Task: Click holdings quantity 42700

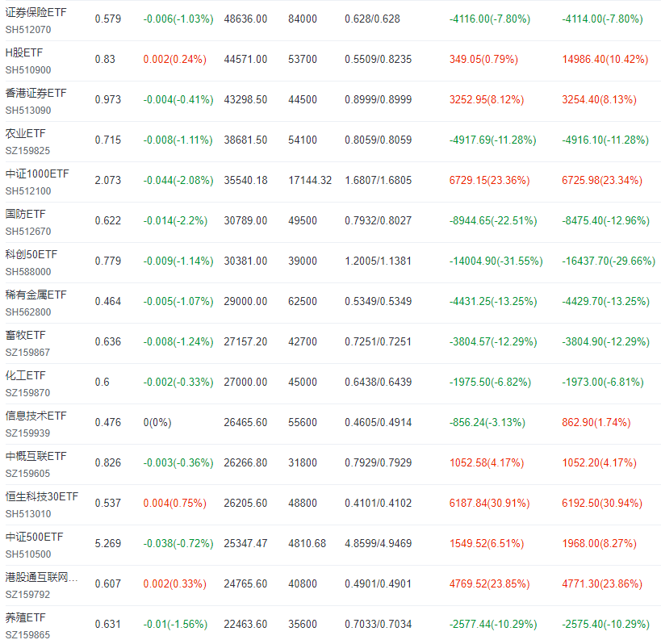Action: 303,342
